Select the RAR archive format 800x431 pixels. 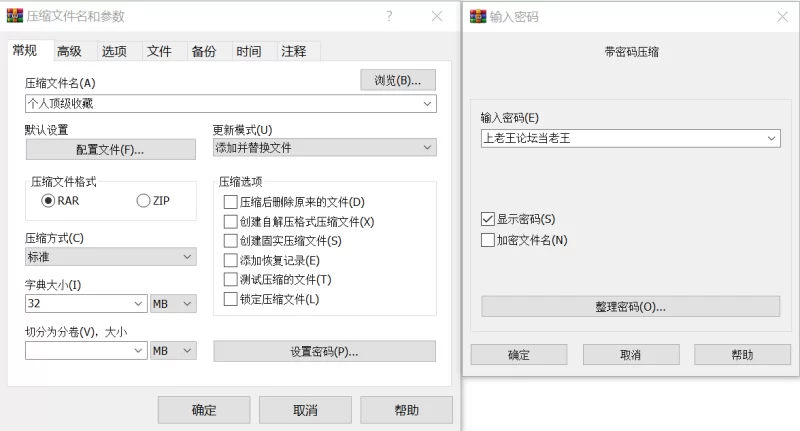(48, 201)
